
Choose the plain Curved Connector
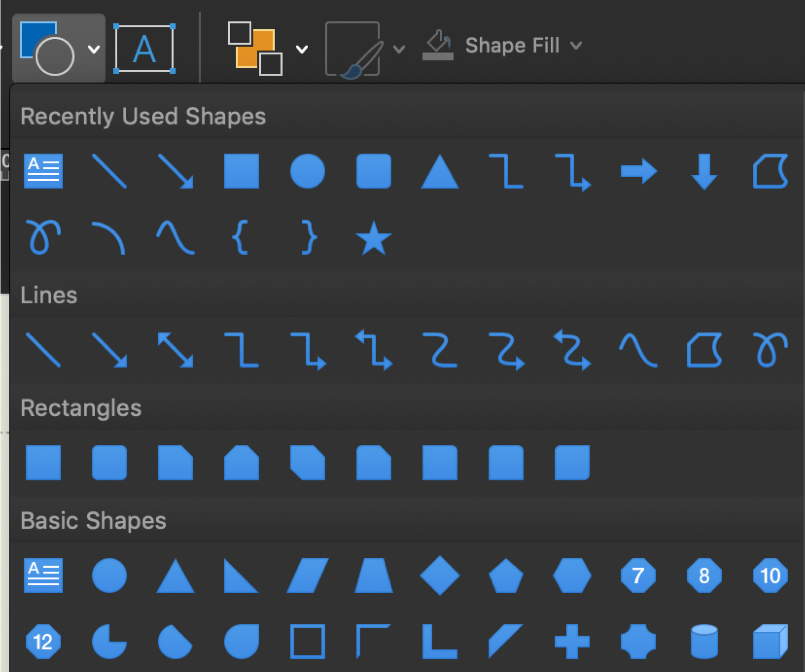pyautogui.click(x=440, y=350)
